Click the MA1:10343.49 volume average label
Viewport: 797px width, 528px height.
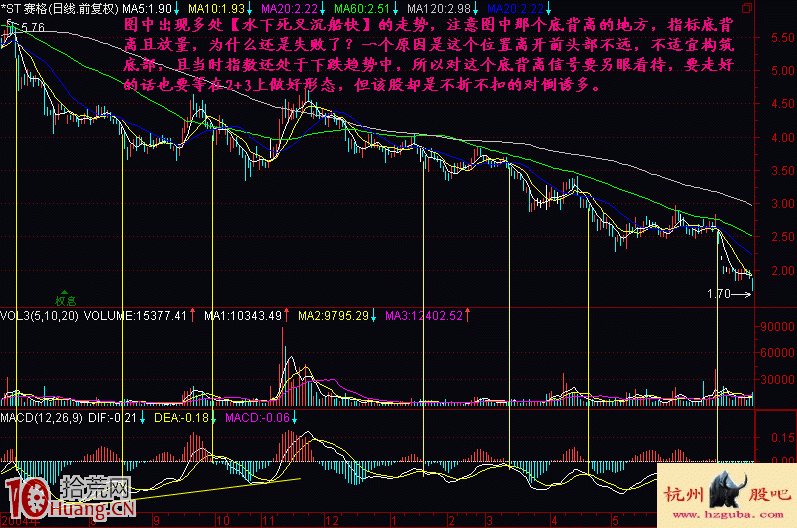[243, 316]
